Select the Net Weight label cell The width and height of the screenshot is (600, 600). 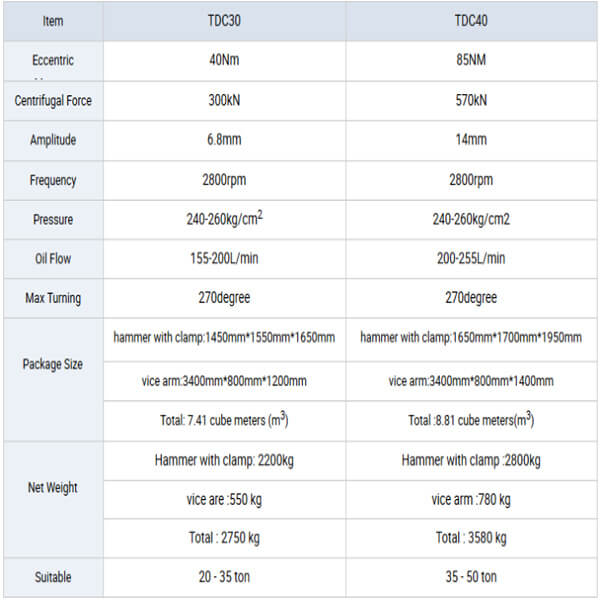coord(52,488)
